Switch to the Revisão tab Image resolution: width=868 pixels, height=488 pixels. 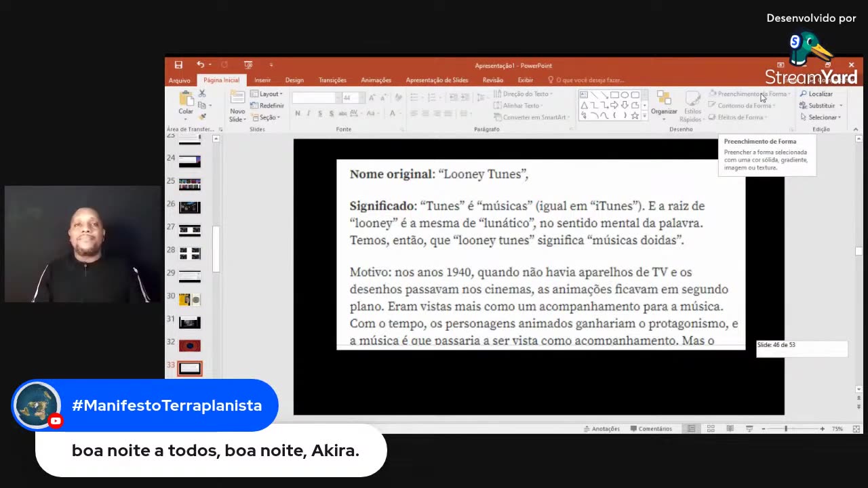(x=493, y=80)
